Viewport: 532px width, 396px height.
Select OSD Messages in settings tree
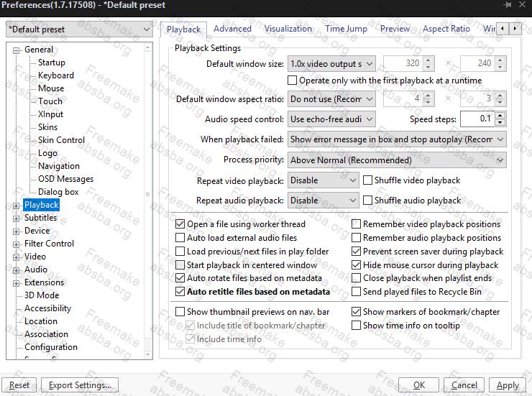(x=66, y=179)
